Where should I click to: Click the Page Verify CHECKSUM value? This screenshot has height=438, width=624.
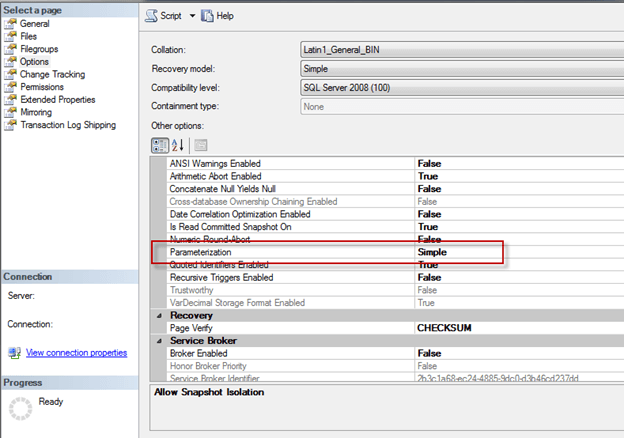click(x=444, y=328)
